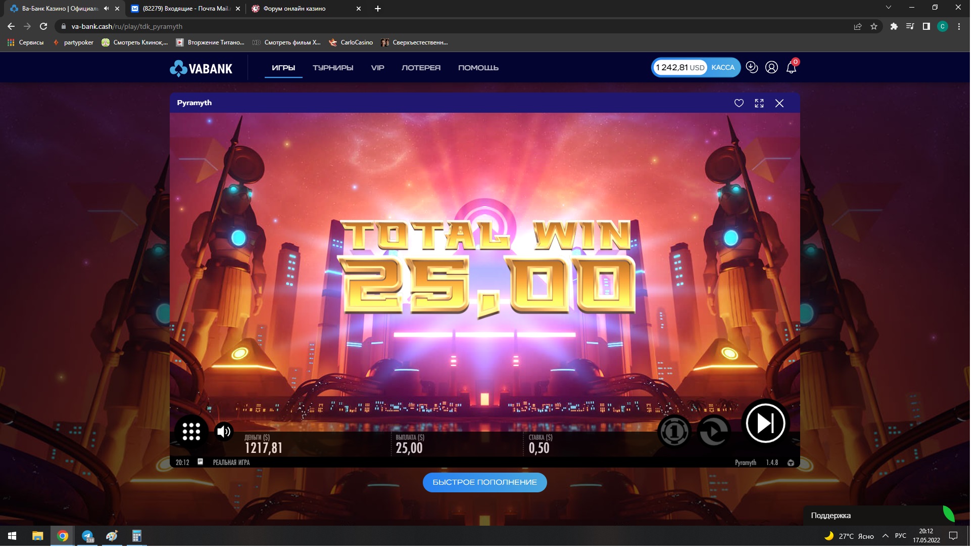Open the slot game menu grid icon
Viewport: 980px width, 555px height.
[191, 431]
